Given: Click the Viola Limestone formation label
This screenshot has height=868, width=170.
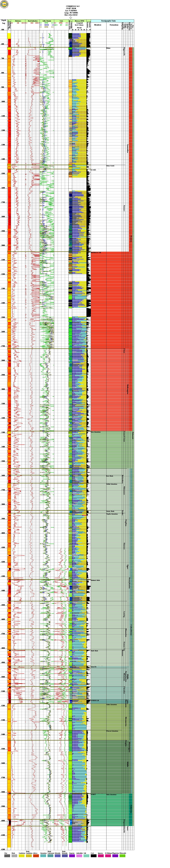Looking at the screenshot, I should (111, 795).
